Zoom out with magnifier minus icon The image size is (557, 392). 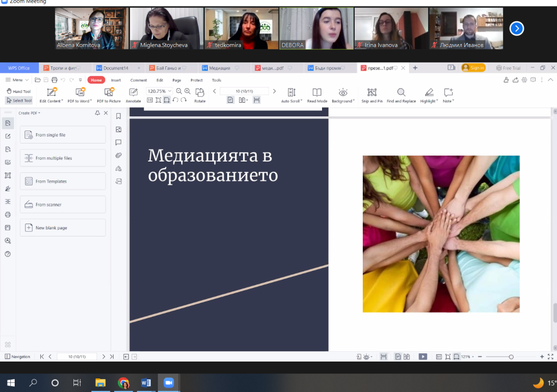[179, 91]
